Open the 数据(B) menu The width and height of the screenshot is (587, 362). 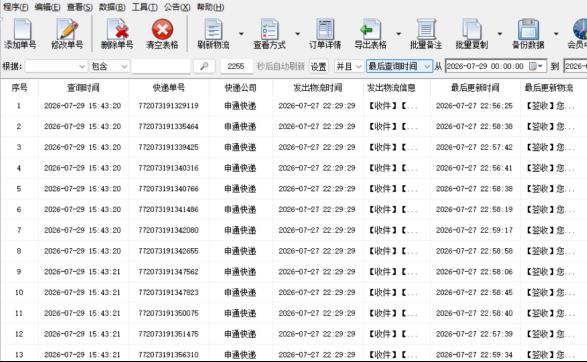[112, 7]
